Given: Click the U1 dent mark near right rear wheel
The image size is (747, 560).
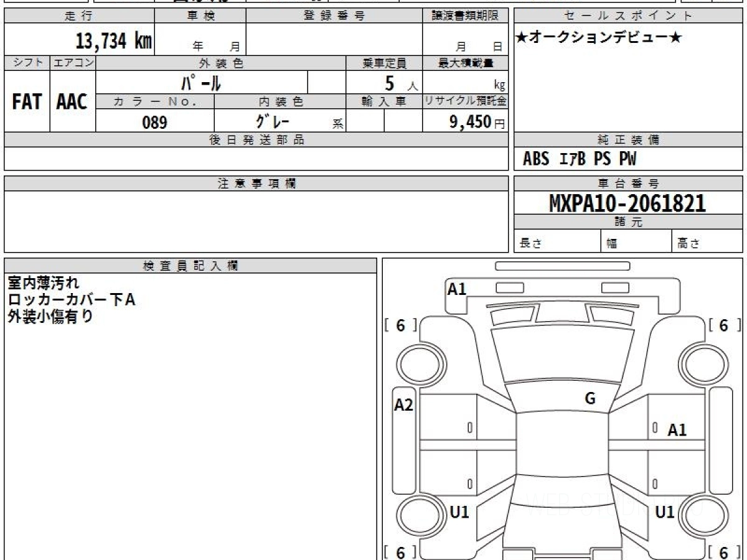Looking at the screenshot, I should (665, 512).
